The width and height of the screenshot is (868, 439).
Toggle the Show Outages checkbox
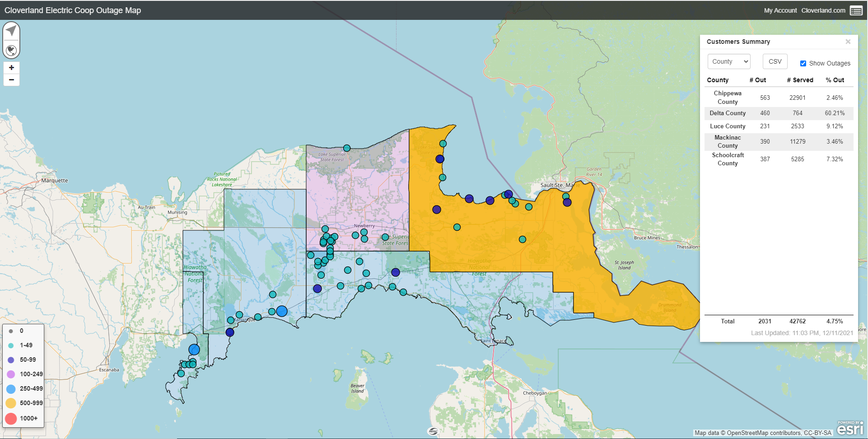[803, 63]
